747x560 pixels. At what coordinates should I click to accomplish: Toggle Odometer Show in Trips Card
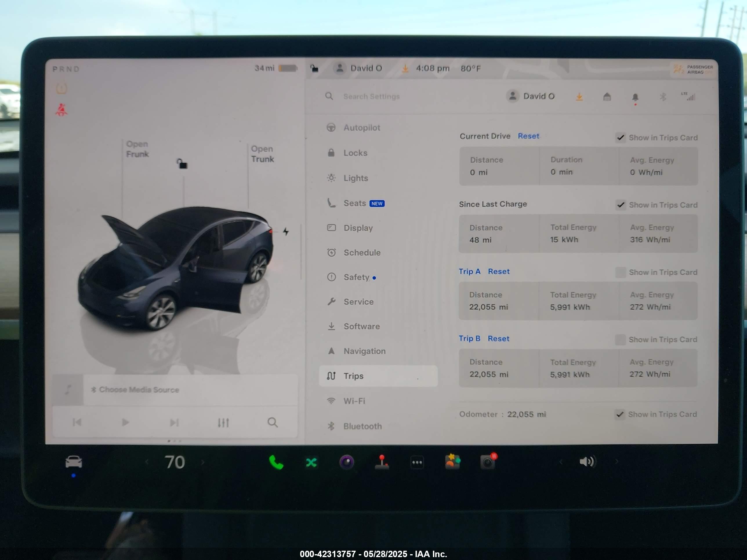point(620,414)
